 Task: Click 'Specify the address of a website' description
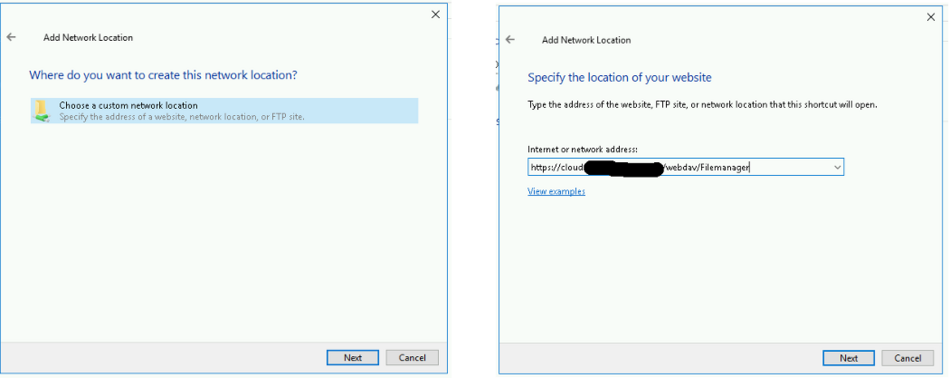tap(182, 116)
